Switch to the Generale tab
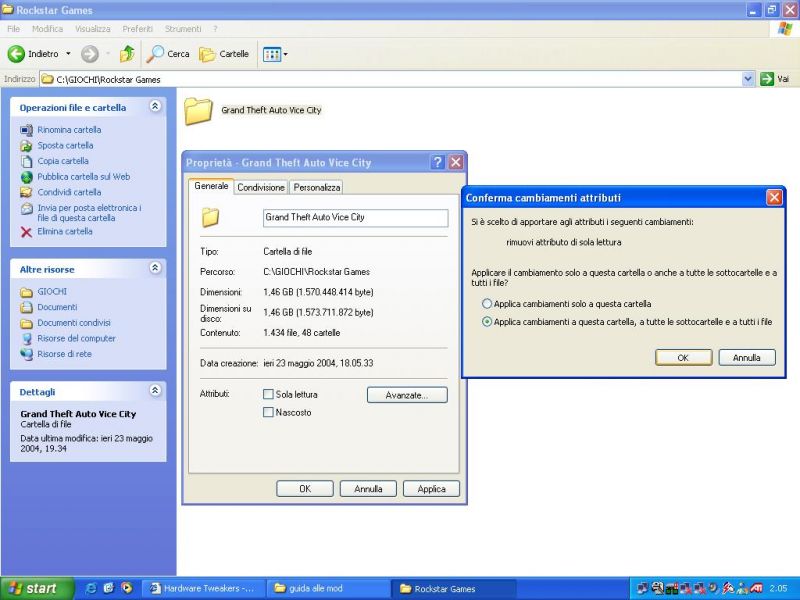The height and width of the screenshot is (600, 800). click(211, 186)
